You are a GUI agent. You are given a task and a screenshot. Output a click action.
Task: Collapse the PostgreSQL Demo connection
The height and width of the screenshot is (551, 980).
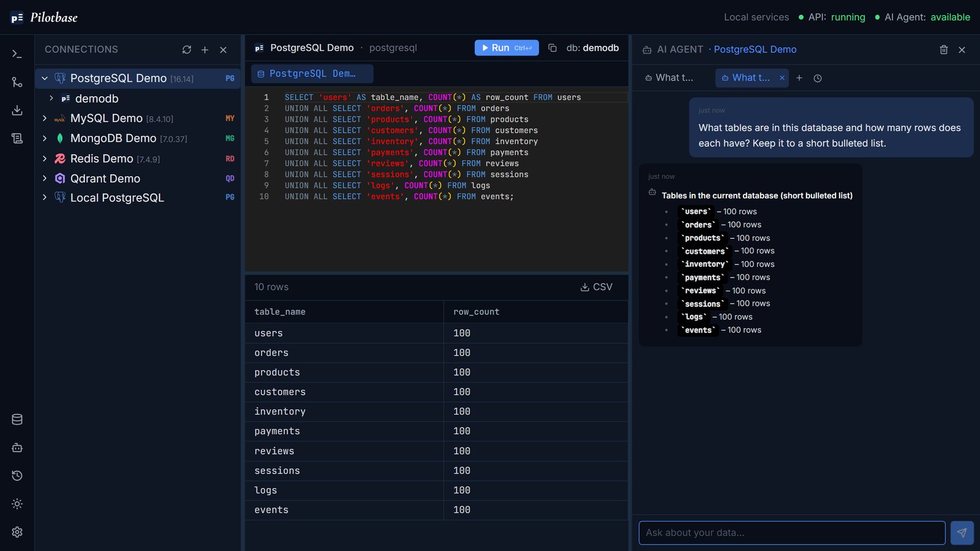(45, 78)
